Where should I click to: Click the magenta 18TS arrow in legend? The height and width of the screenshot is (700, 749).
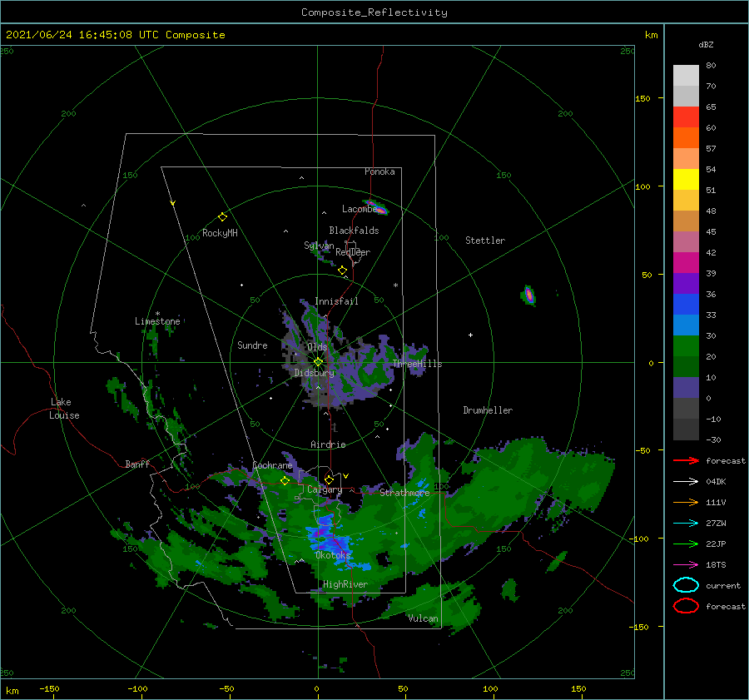pos(686,565)
